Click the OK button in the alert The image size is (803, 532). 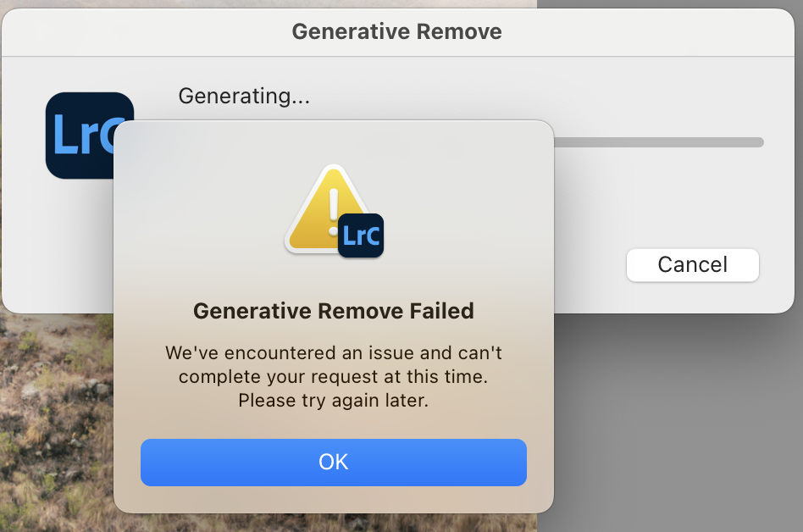pyautogui.click(x=334, y=462)
